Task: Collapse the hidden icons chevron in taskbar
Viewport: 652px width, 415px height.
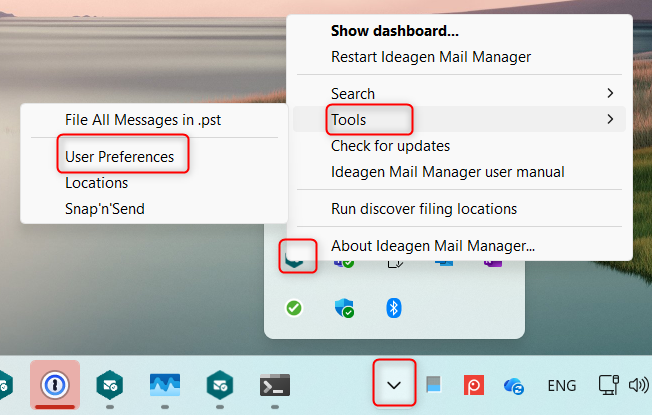Action: point(395,385)
